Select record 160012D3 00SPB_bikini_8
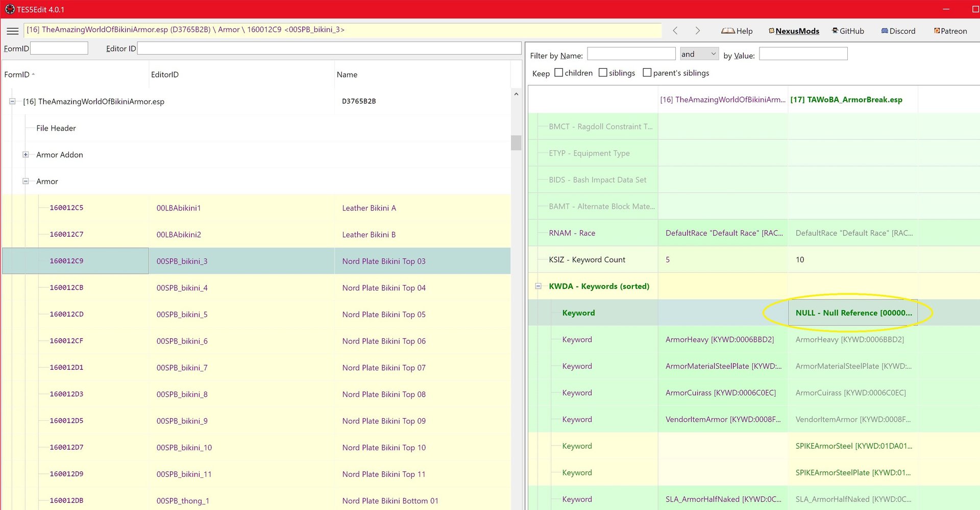The height and width of the screenshot is (510, 980). (256, 394)
